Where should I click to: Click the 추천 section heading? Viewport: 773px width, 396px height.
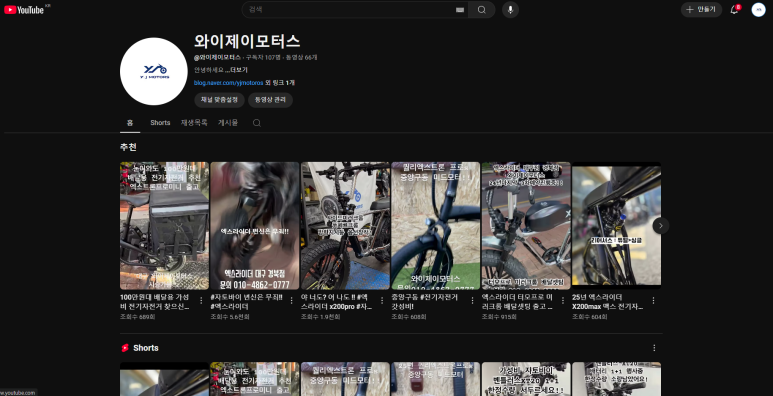coord(128,147)
